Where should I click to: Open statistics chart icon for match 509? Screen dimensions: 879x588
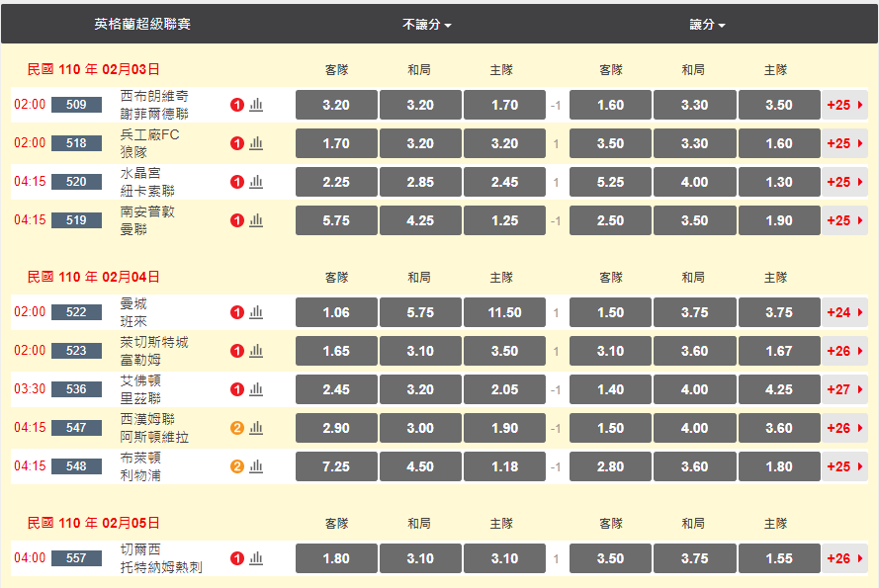click(256, 105)
